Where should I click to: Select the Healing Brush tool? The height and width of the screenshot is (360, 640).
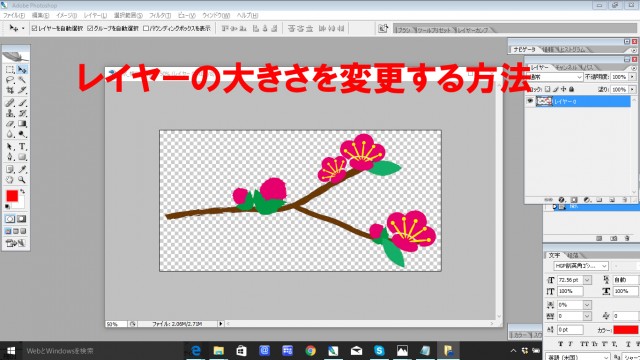(x=10, y=103)
